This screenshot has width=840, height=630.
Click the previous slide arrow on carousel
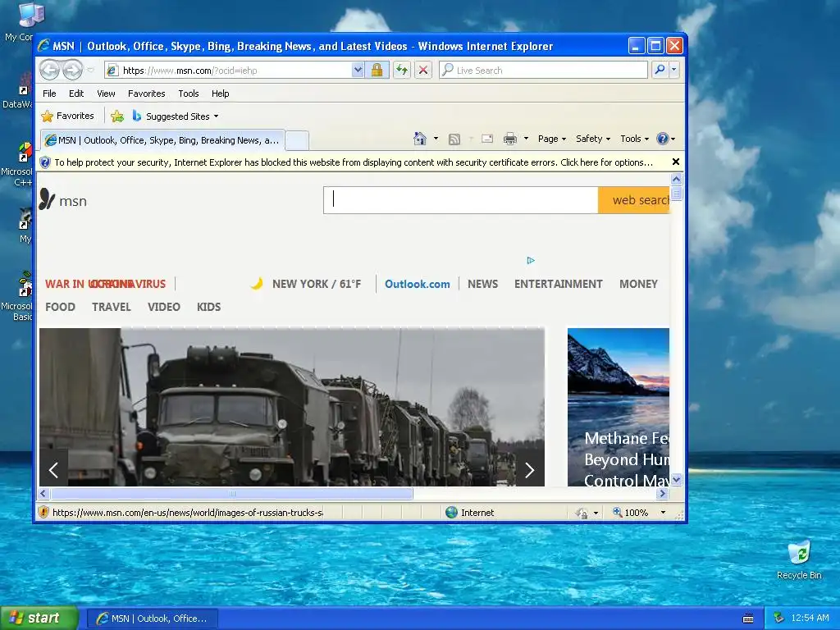(53, 470)
